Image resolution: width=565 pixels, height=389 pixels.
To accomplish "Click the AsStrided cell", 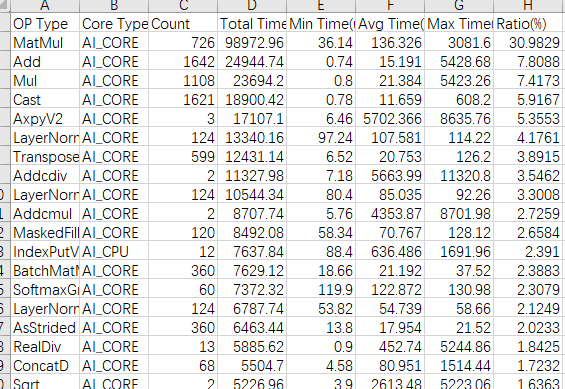I will 45,328.
